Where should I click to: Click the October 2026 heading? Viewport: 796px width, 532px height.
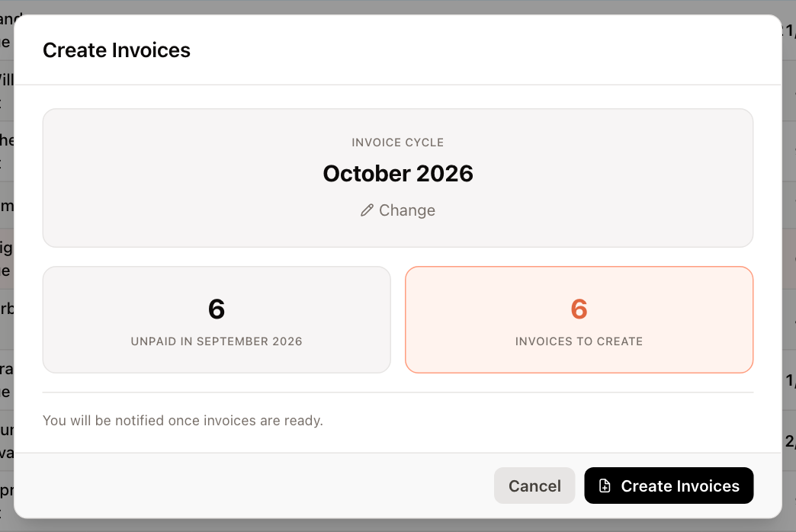tap(398, 174)
